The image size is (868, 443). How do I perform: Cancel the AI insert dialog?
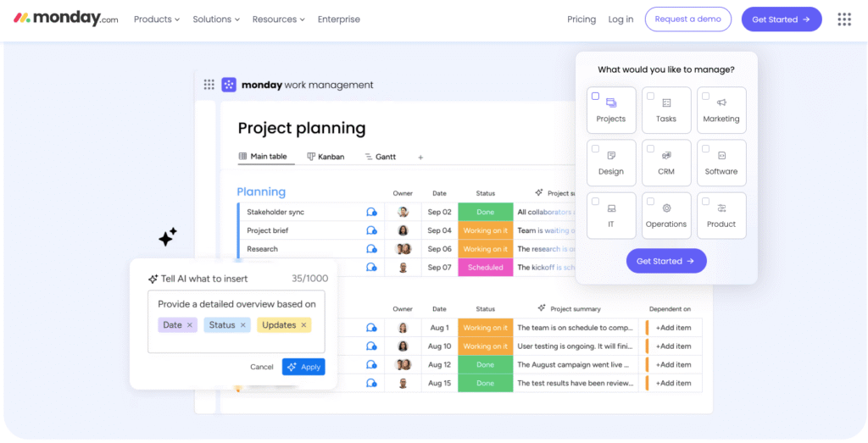(x=261, y=368)
